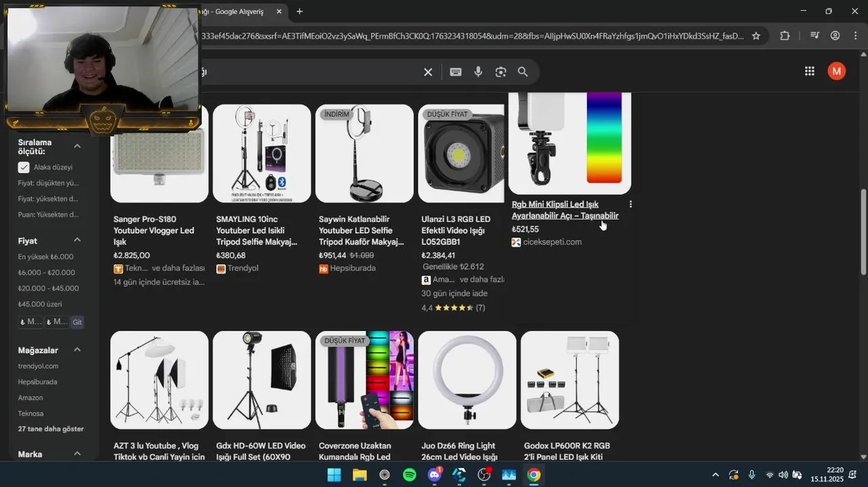This screenshot has width=868, height=487.
Task: Filter price by En yüksek ₺6.000
Action: pos(46,257)
